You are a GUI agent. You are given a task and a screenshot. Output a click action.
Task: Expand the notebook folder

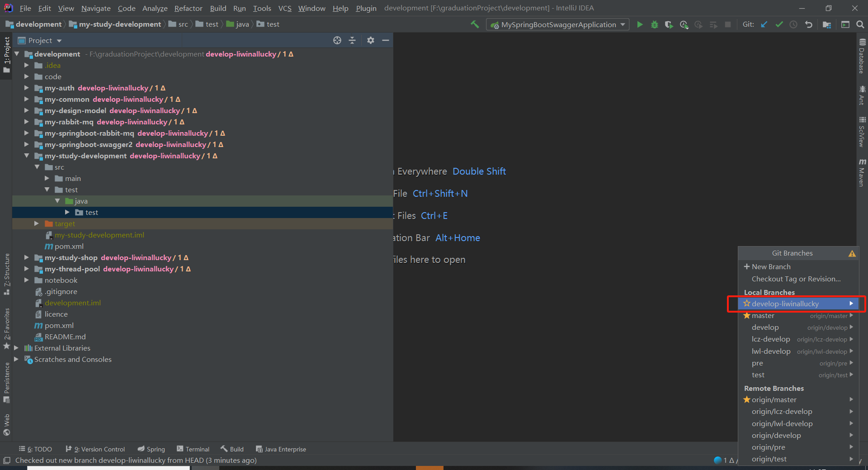coord(27,280)
